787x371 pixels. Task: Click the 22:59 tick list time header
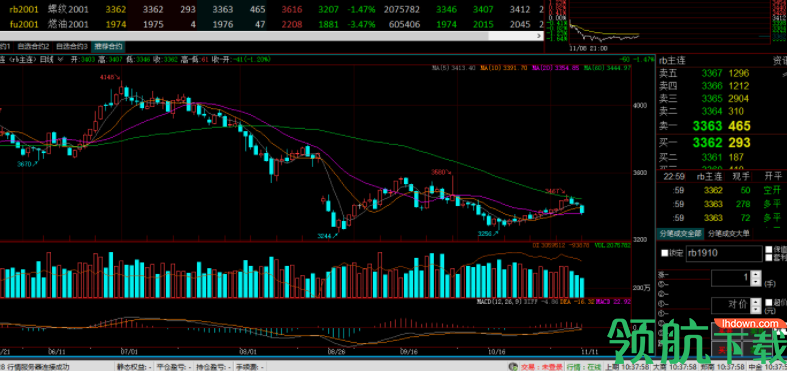tap(675, 176)
